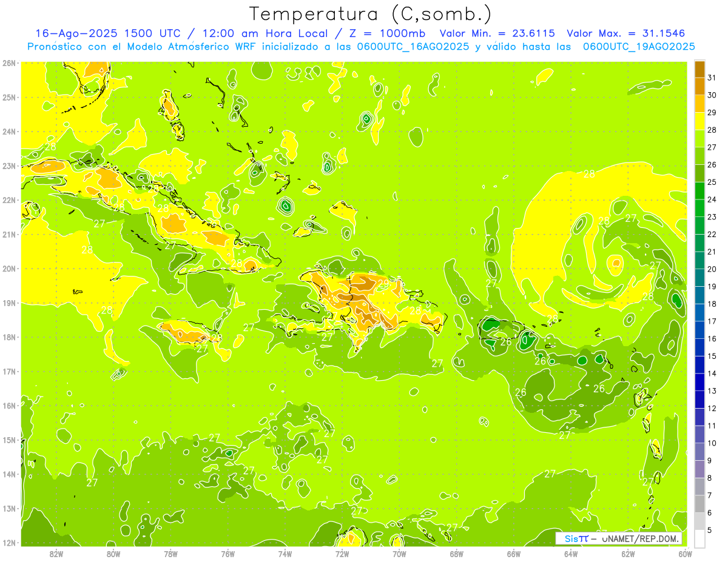Click the lime swatch between legend values 27 and 28
728x562 pixels.
pyautogui.click(x=699, y=138)
